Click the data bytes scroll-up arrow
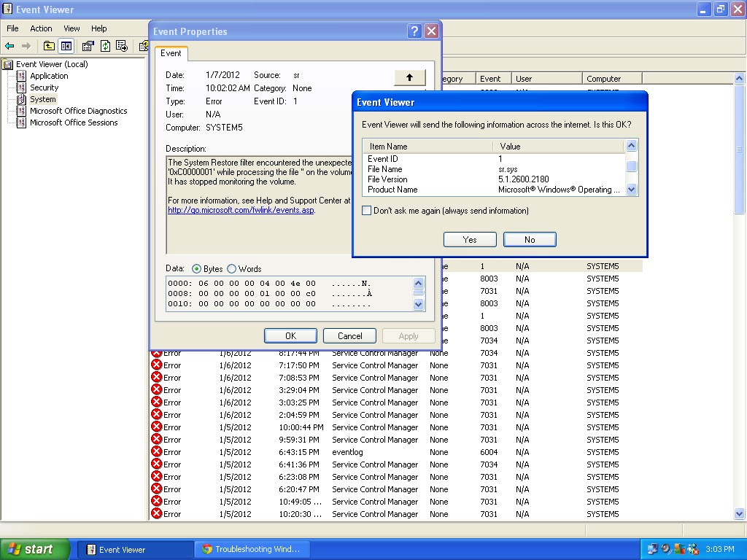Screen dimensions: 747x560 tap(418, 283)
